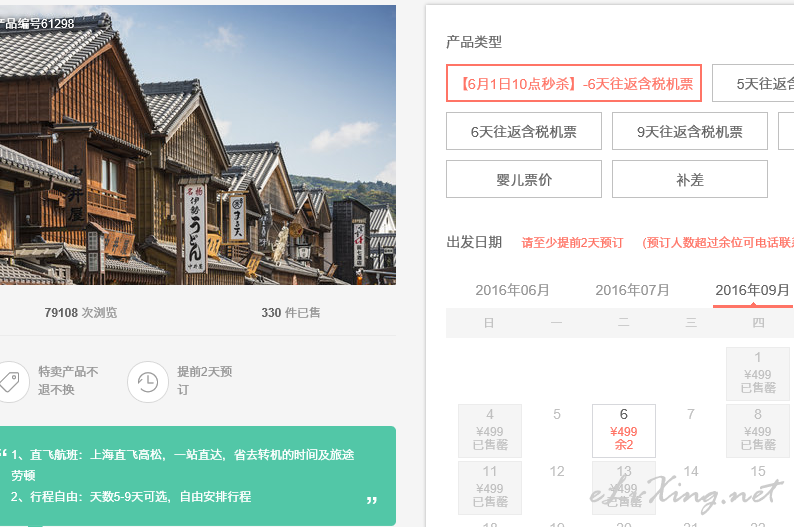Open the Japanese street product photo

point(198,145)
